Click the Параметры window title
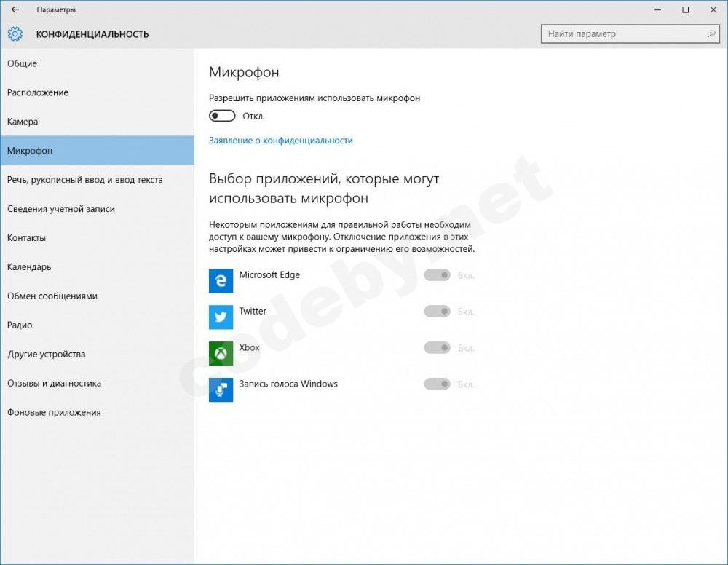The height and width of the screenshot is (565, 728). point(56,9)
